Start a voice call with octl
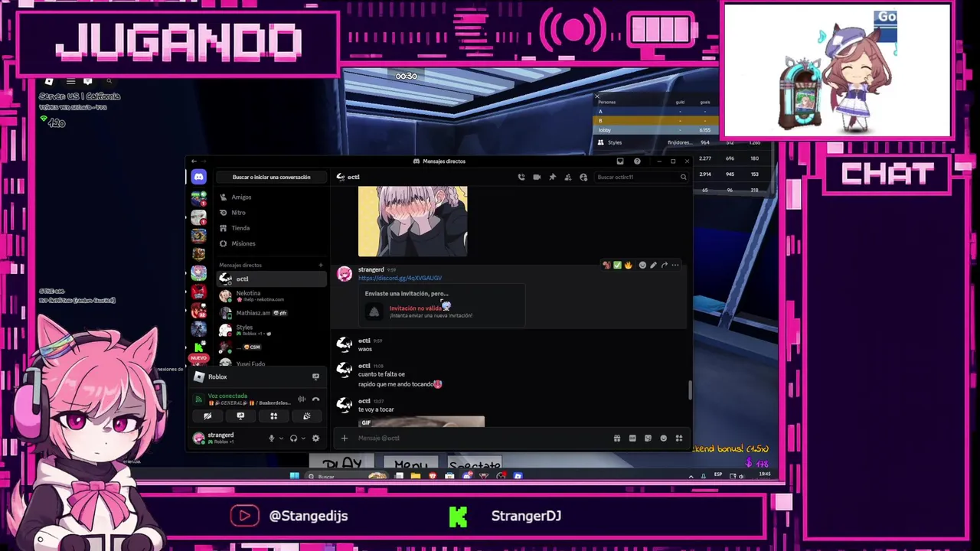 (521, 177)
